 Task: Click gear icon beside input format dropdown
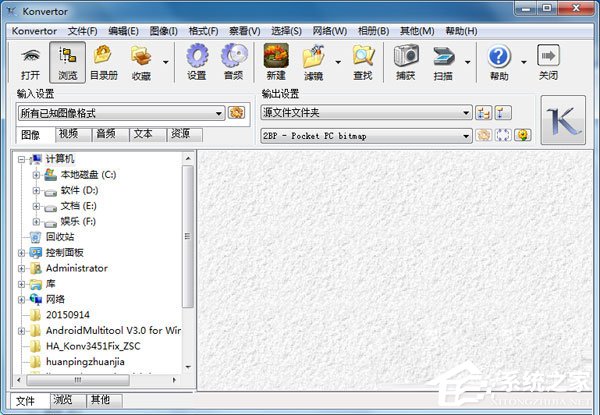[x=236, y=113]
